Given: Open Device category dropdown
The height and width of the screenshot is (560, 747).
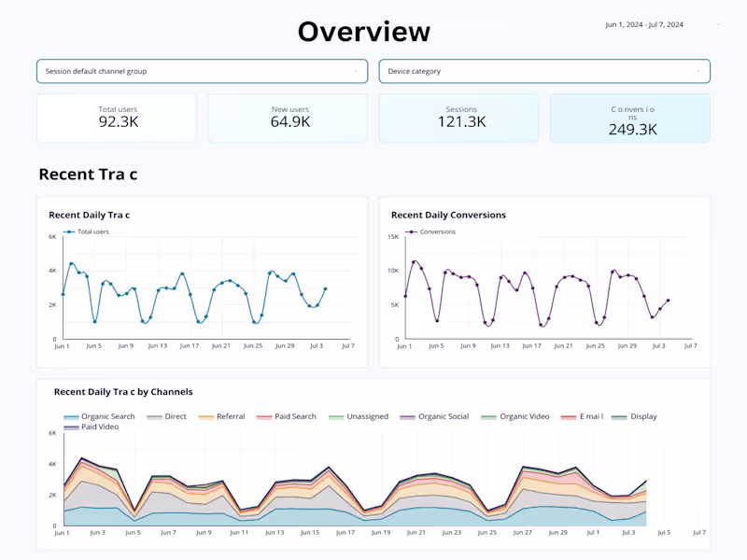Looking at the screenshot, I should (x=544, y=72).
